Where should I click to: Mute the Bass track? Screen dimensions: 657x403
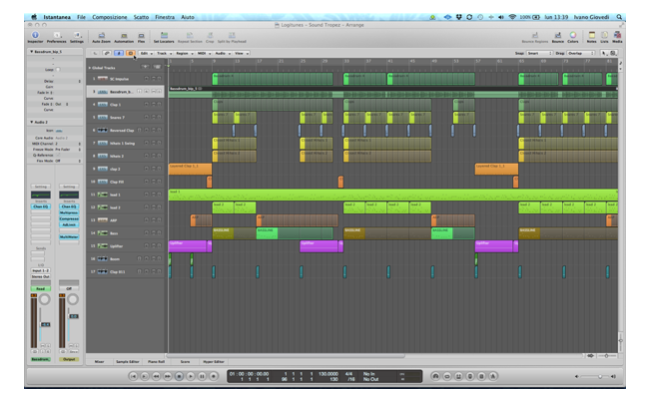153,233
